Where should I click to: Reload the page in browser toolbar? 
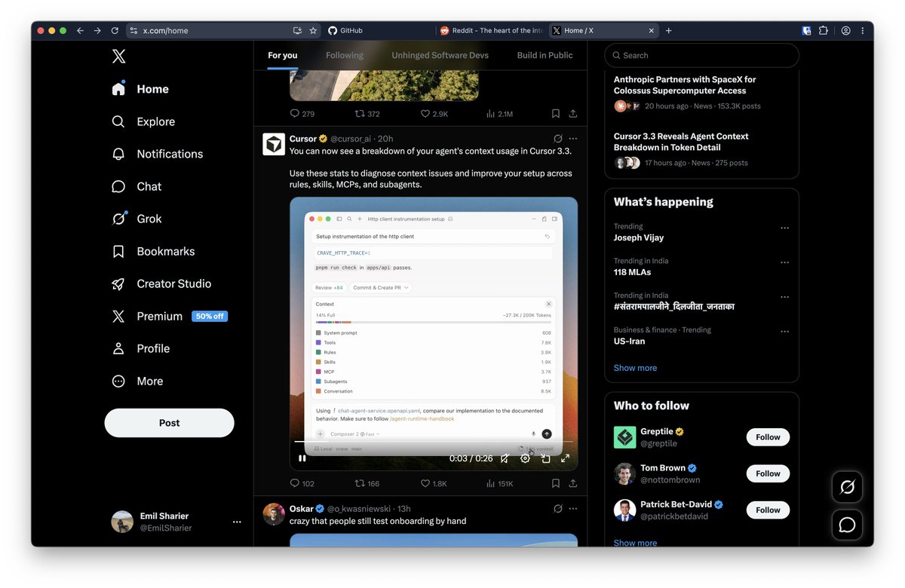(115, 30)
